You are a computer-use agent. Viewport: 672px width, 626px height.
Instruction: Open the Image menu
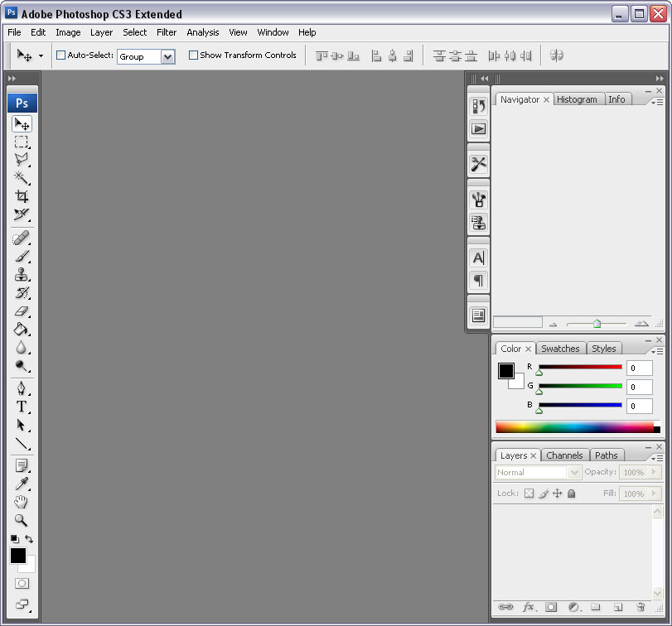pyautogui.click(x=68, y=32)
